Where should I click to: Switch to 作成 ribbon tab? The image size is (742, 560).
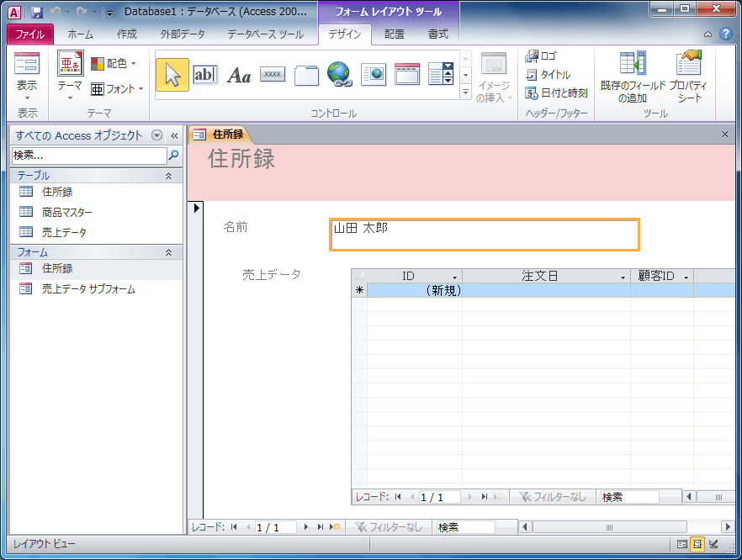[x=127, y=34]
